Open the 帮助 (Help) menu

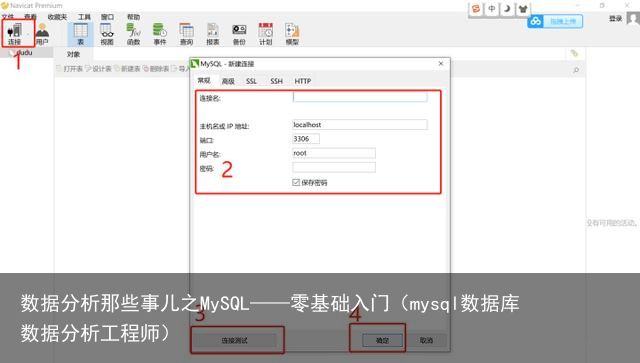[x=133, y=17]
